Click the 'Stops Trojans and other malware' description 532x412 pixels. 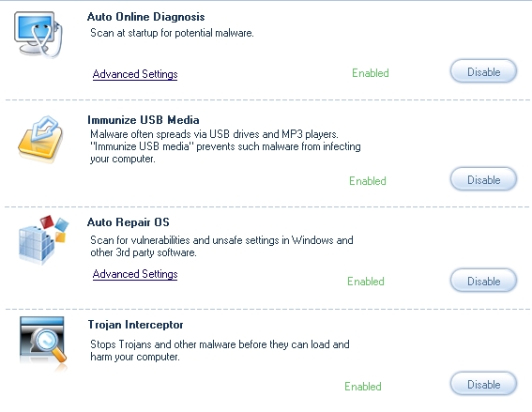click(x=220, y=351)
